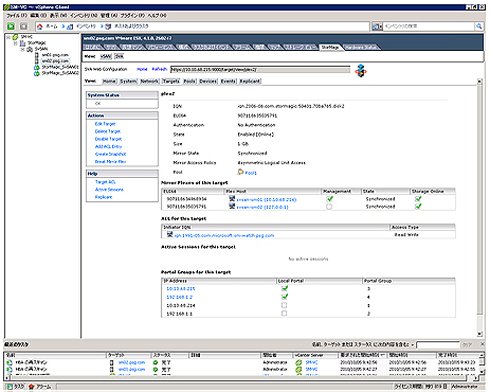Click the Refresh link
Image resolution: width=490 pixels, height=392 pixels.
159,69
